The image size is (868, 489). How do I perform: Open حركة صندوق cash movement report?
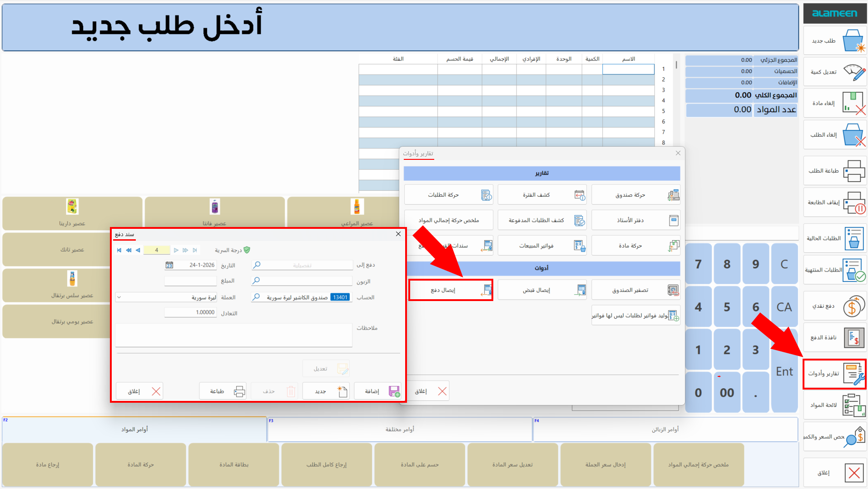point(635,195)
